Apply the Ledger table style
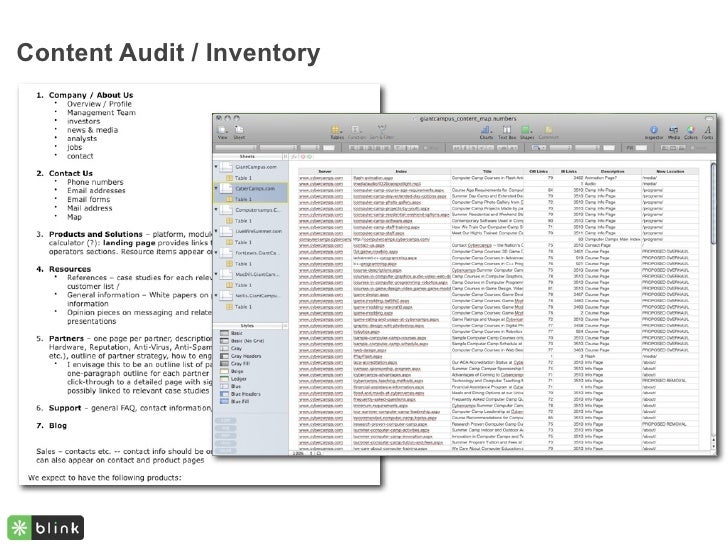This screenshot has width=728, height=546. tap(233, 379)
